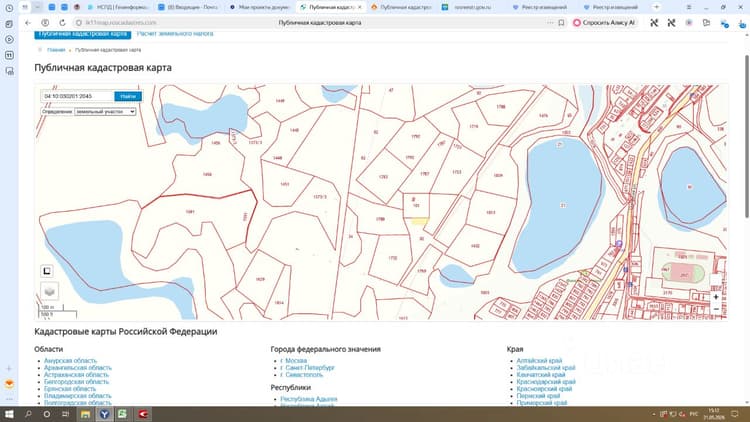Open the Забайкальский край link
The width and height of the screenshot is (750, 422).
coord(546,367)
